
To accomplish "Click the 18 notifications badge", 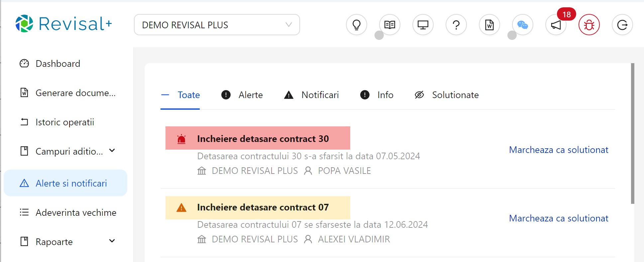I will coord(567,14).
